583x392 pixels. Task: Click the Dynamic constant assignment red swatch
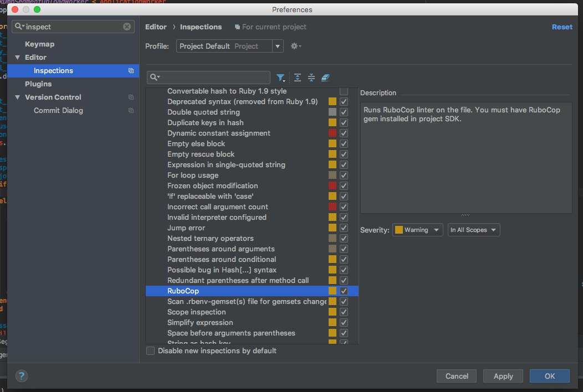point(333,133)
